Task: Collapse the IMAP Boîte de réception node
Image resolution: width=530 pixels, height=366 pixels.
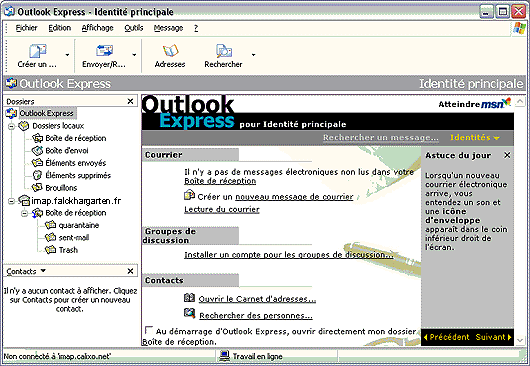Action: pos(25,213)
